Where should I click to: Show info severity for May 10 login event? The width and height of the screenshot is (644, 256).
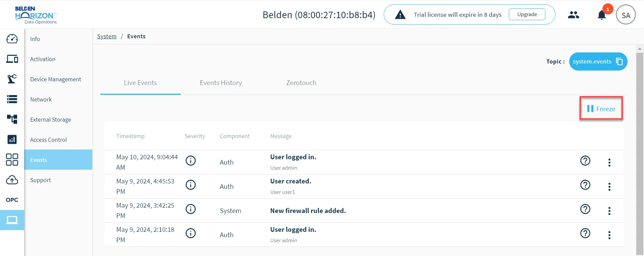(x=191, y=161)
